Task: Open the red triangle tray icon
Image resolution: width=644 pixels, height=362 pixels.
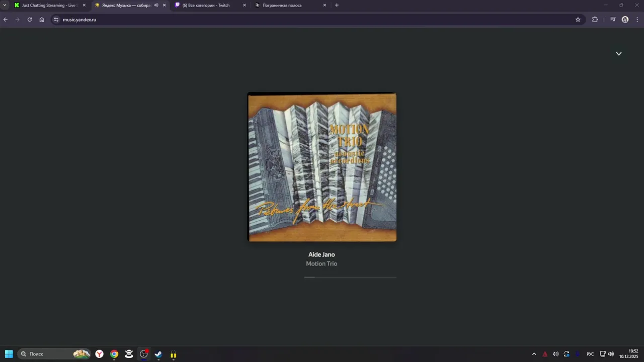Action: tap(545, 354)
